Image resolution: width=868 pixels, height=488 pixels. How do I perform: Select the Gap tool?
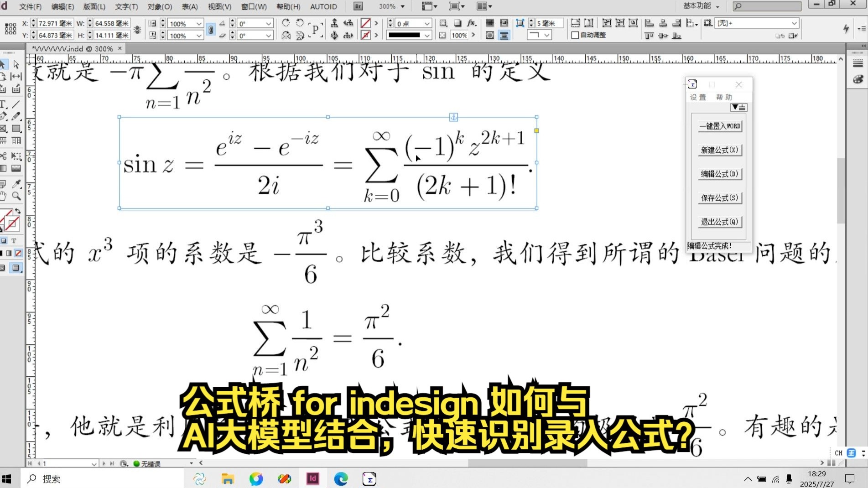[x=16, y=77]
